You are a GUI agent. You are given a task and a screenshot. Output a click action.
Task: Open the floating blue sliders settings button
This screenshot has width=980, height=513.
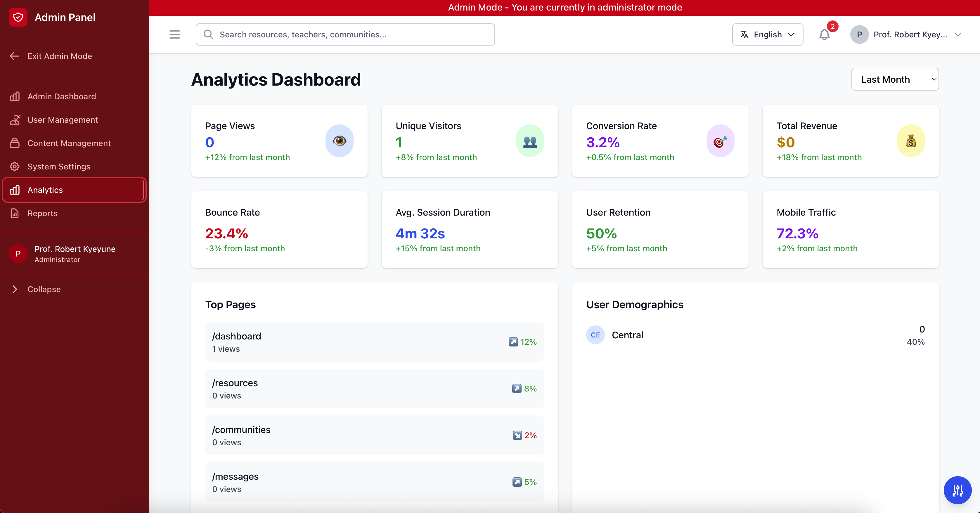[957, 490]
